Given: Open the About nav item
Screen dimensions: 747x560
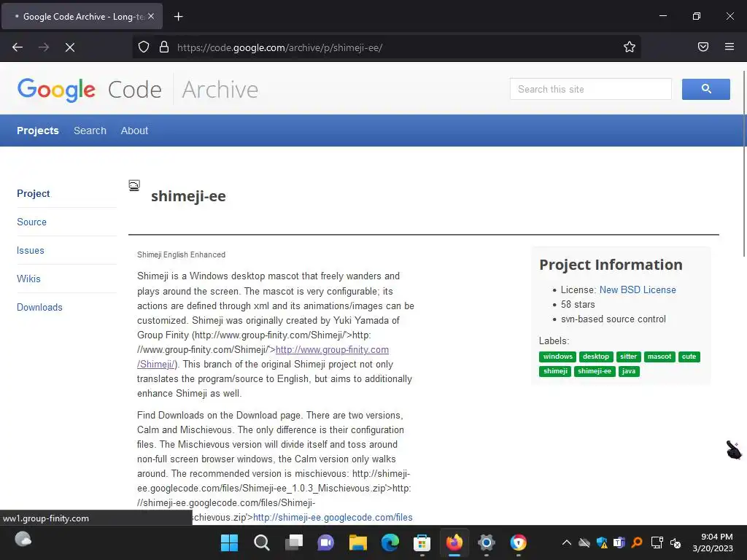Looking at the screenshot, I should tap(134, 131).
